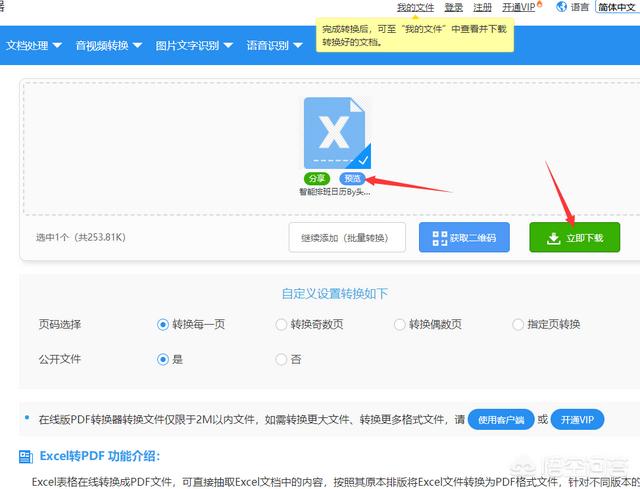Open the 简体中文 language dropdown

point(617,7)
